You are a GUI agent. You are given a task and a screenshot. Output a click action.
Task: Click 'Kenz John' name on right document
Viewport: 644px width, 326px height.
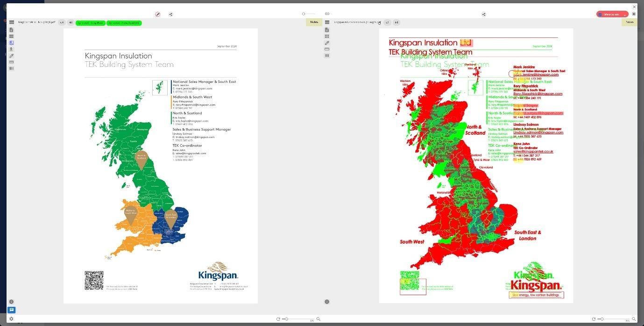click(522, 144)
